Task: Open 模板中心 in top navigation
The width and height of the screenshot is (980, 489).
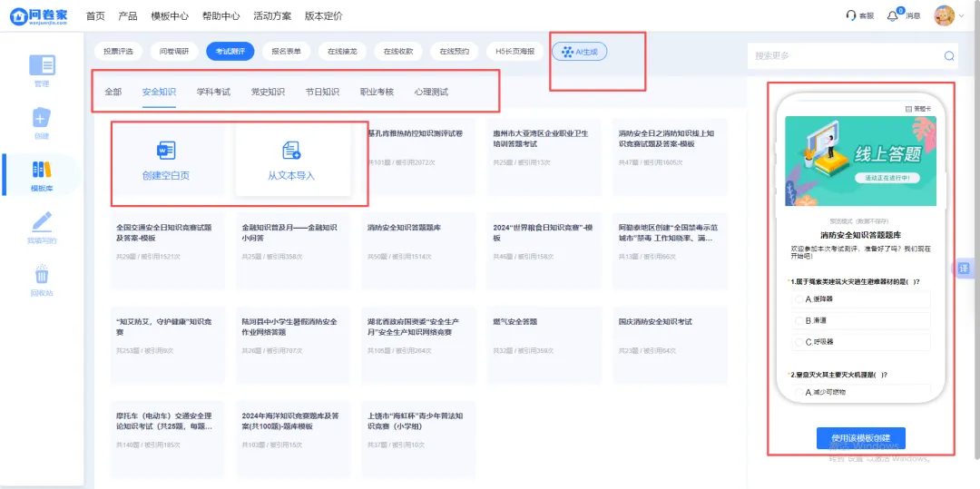Action: 170,16
